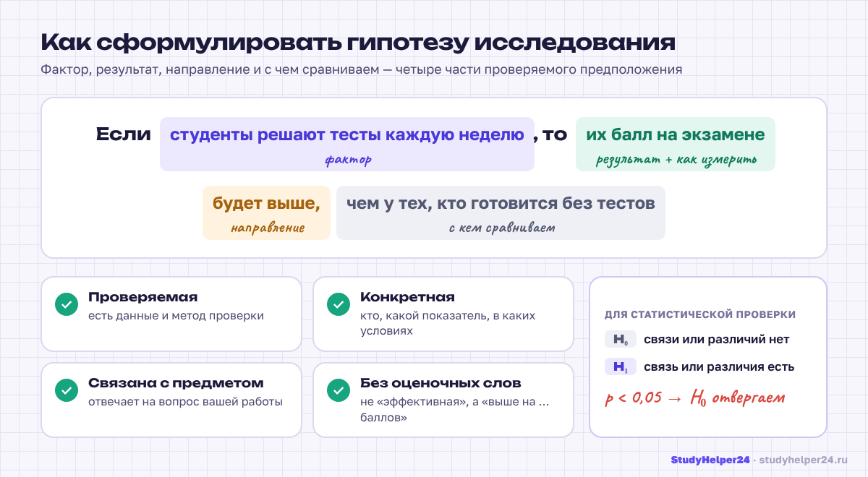Click the text «кто, какой показатель, в каких условиях»
Image resolution: width=868 pixels, height=477 pixels.
(448, 323)
